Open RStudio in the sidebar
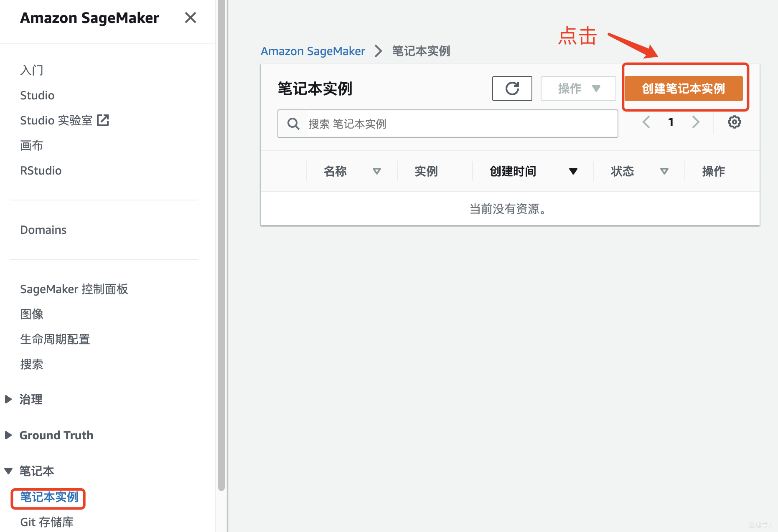This screenshot has height=532, width=778. pyautogui.click(x=41, y=170)
